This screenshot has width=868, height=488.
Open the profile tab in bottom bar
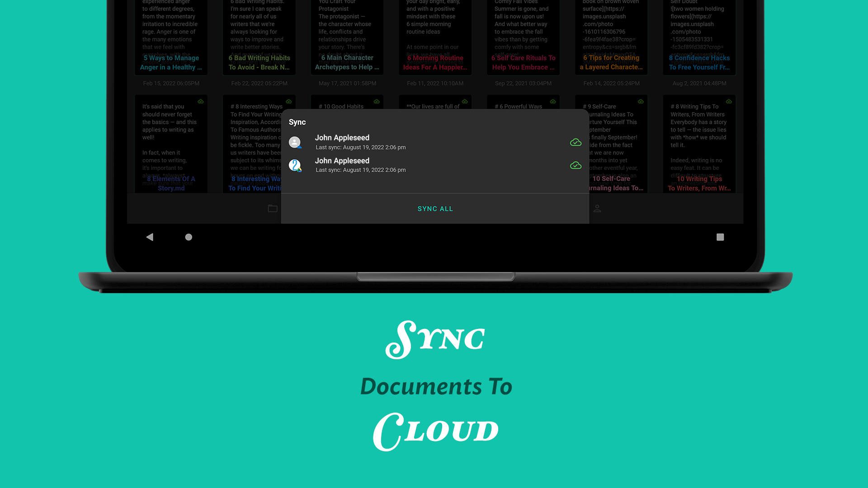[x=597, y=208]
